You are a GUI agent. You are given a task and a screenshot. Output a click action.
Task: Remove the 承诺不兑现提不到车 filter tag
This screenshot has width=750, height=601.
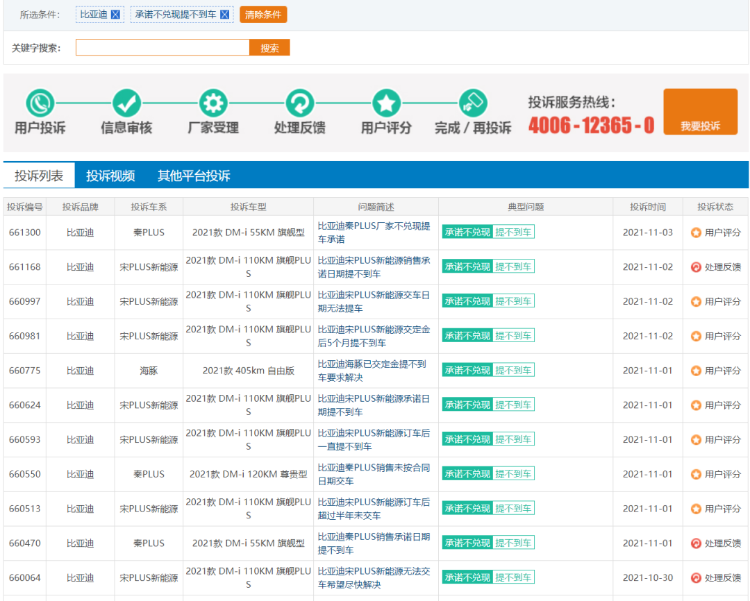tap(225, 15)
